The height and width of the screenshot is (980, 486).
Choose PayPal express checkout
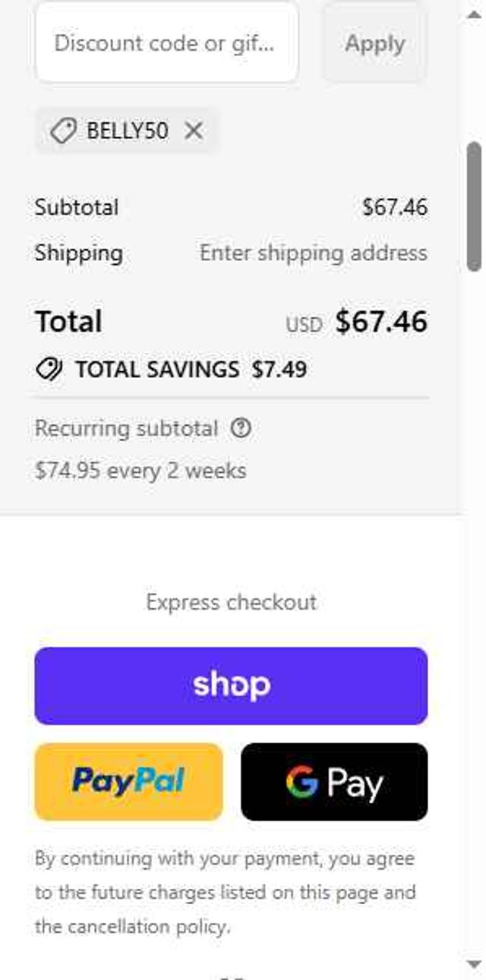click(x=128, y=781)
